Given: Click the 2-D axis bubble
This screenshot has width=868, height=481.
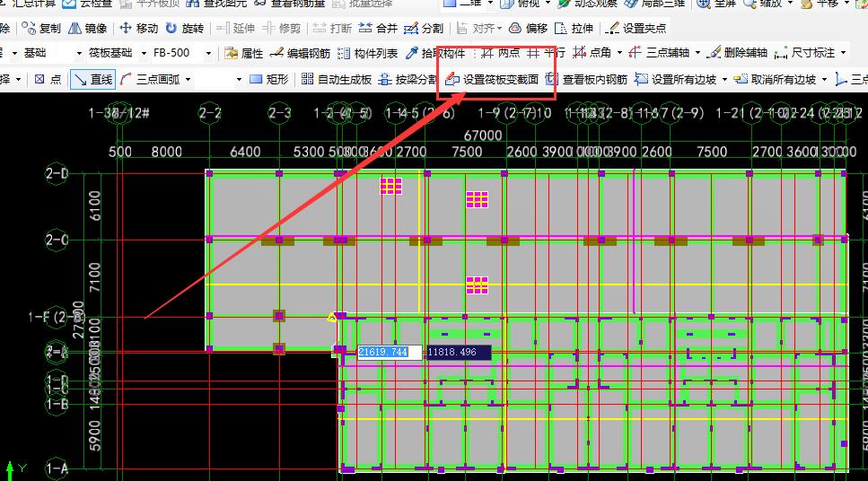Looking at the screenshot, I should pos(57,174).
